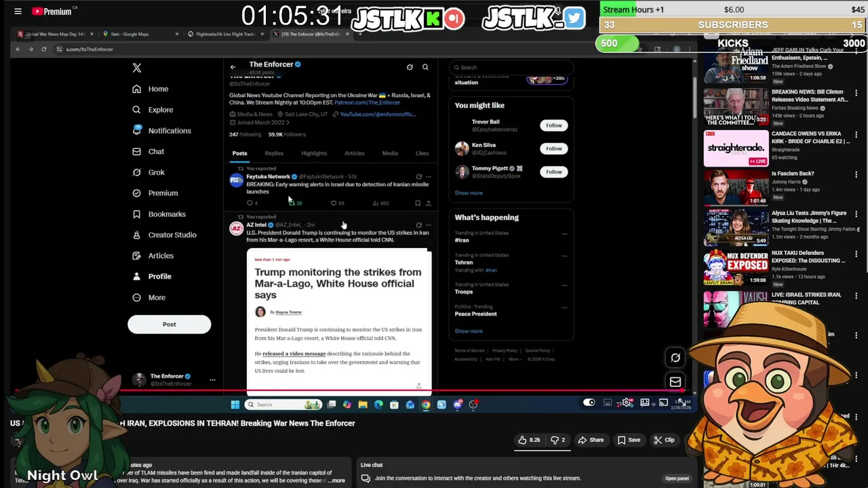Click Windows Start button in taskbar
The image size is (868, 488).
coord(235,405)
